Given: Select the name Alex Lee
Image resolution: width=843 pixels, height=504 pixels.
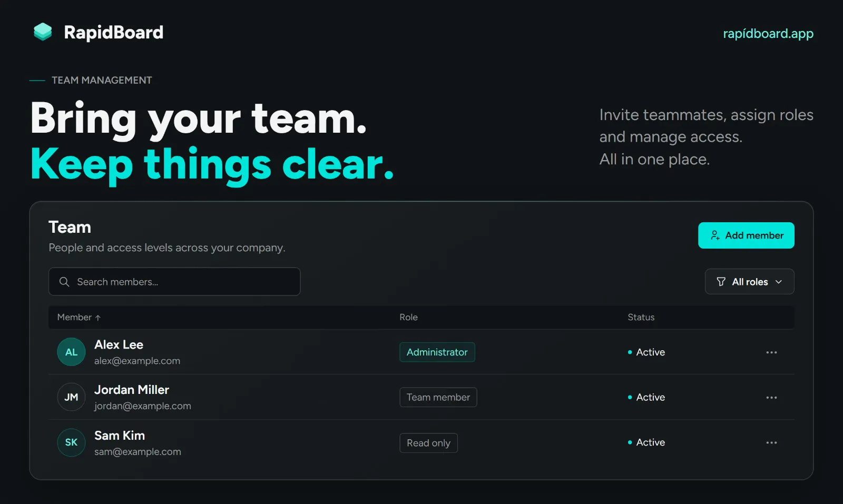Looking at the screenshot, I should pyautogui.click(x=119, y=344).
